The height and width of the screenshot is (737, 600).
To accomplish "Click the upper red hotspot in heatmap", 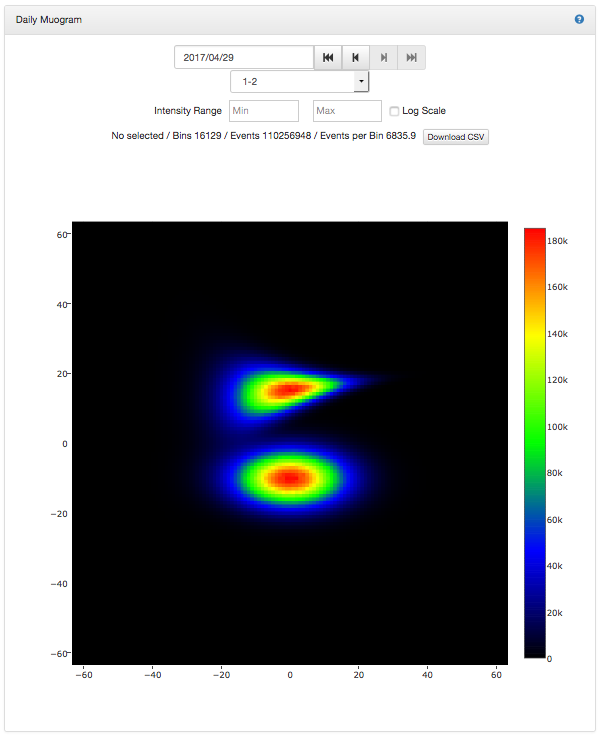I will (289, 390).
